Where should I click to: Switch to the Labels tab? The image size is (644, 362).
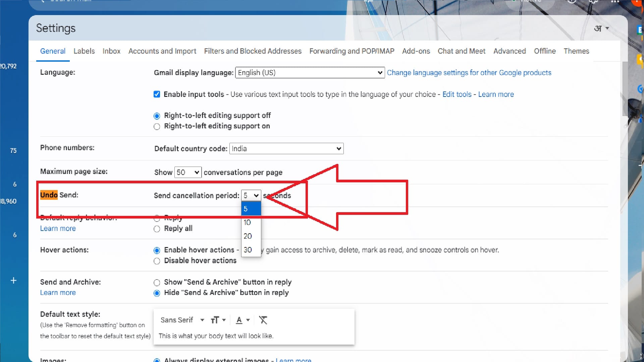(84, 51)
